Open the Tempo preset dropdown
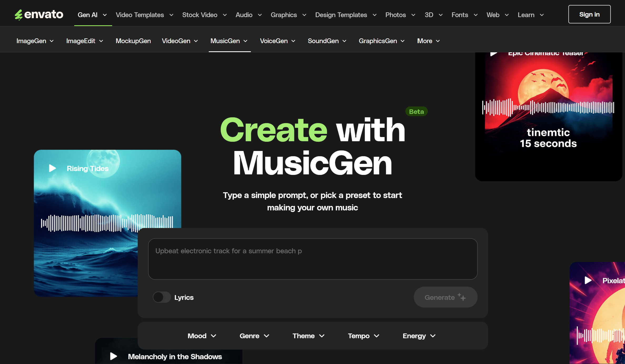625x364 pixels. [x=364, y=336]
